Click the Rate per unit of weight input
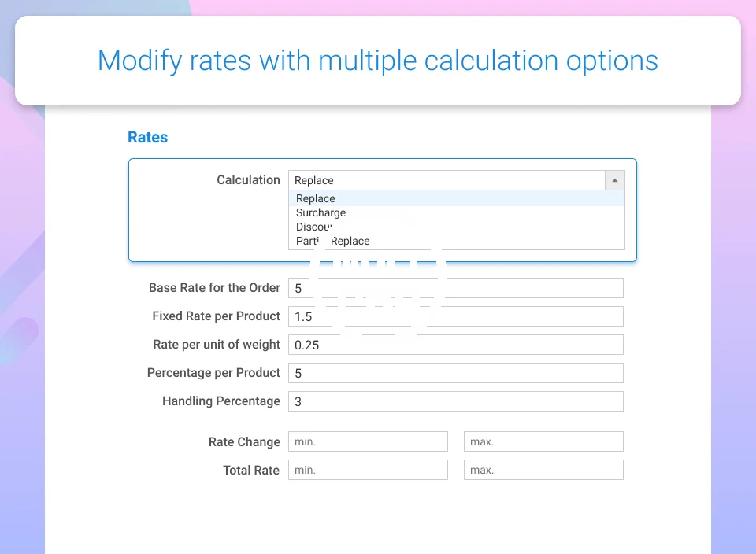The width and height of the screenshot is (756, 554). pos(455,345)
